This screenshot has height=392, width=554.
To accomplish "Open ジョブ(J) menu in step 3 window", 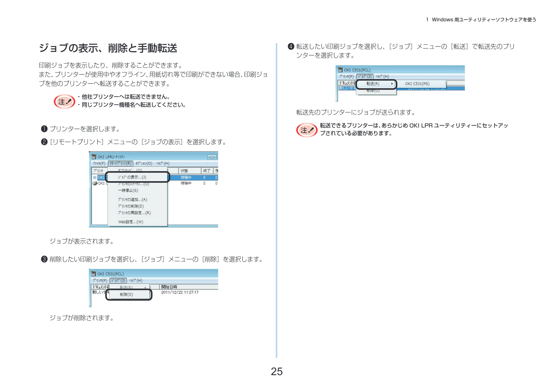I will pos(118,280).
